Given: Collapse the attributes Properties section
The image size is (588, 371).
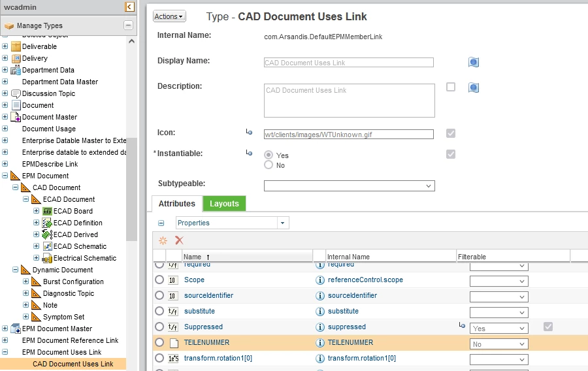Looking at the screenshot, I should click(161, 223).
